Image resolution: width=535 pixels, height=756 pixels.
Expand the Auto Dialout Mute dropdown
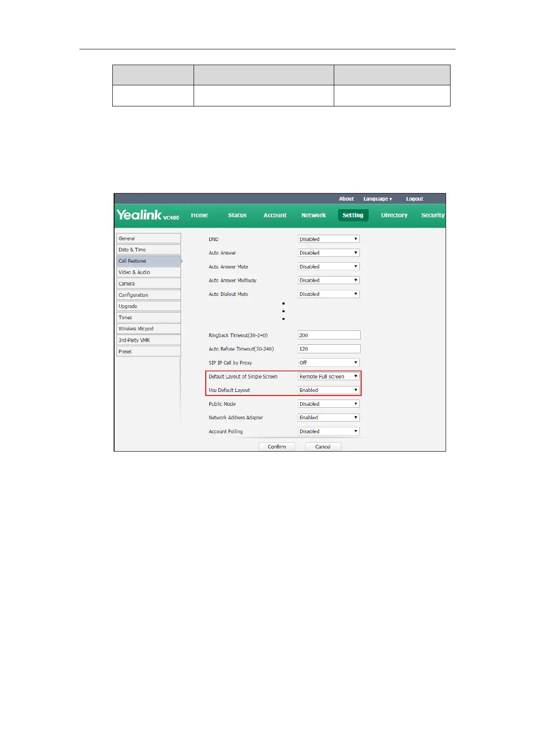329,294
